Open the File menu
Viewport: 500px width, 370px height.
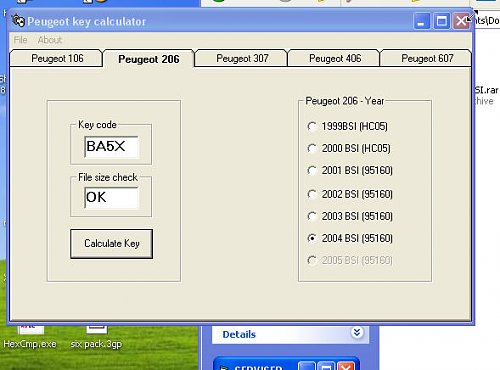(x=20, y=40)
